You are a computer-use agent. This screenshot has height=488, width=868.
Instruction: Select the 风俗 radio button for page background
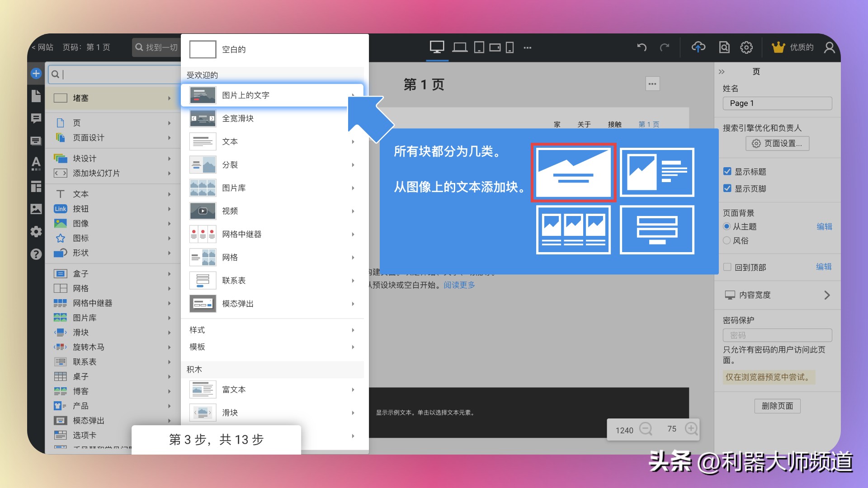(727, 241)
